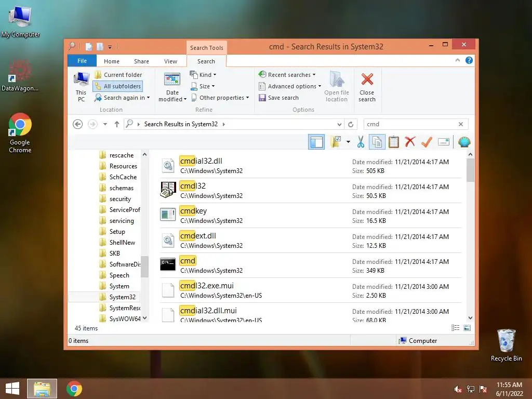532x399 pixels.
Task: Click the Properties icon in title bar
Action: point(88,46)
